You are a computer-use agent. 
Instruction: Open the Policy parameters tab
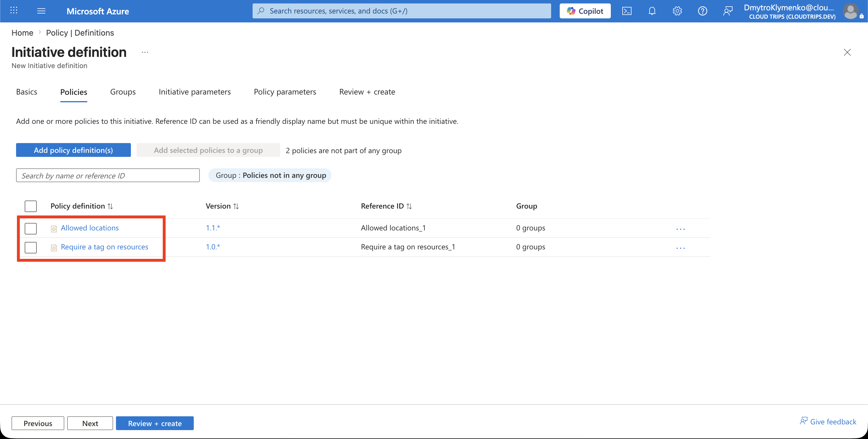(285, 92)
